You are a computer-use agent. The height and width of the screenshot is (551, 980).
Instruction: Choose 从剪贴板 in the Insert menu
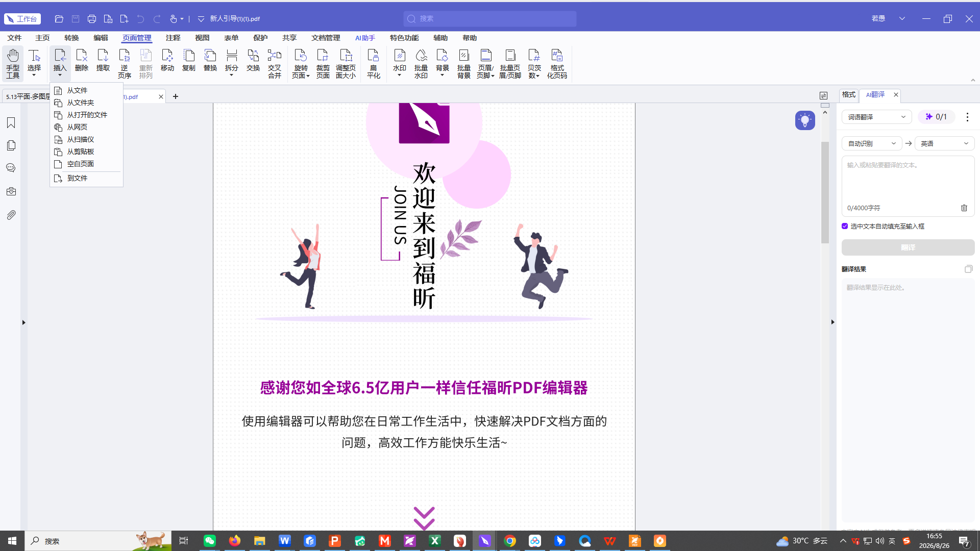coord(86,152)
